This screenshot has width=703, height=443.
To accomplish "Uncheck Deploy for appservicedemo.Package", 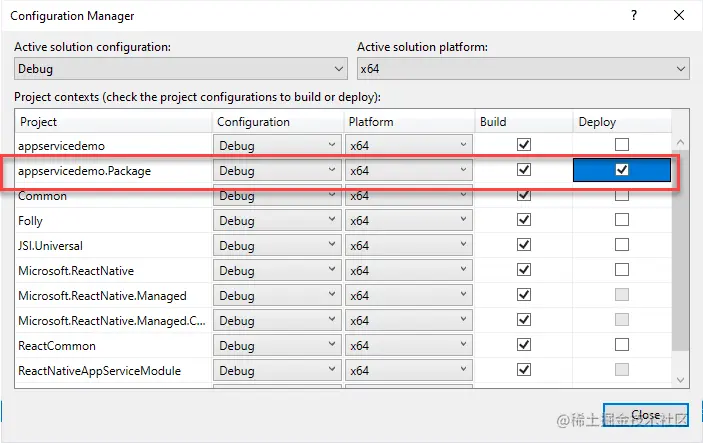I will point(622,170).
